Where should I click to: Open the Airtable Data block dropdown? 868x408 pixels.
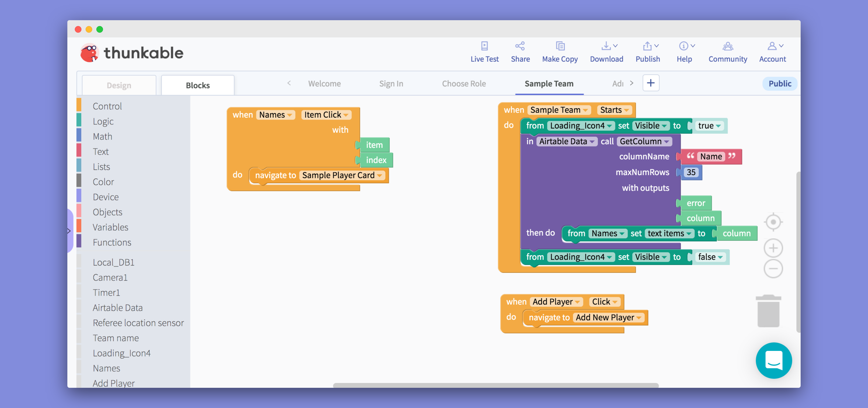click(567, 141)
